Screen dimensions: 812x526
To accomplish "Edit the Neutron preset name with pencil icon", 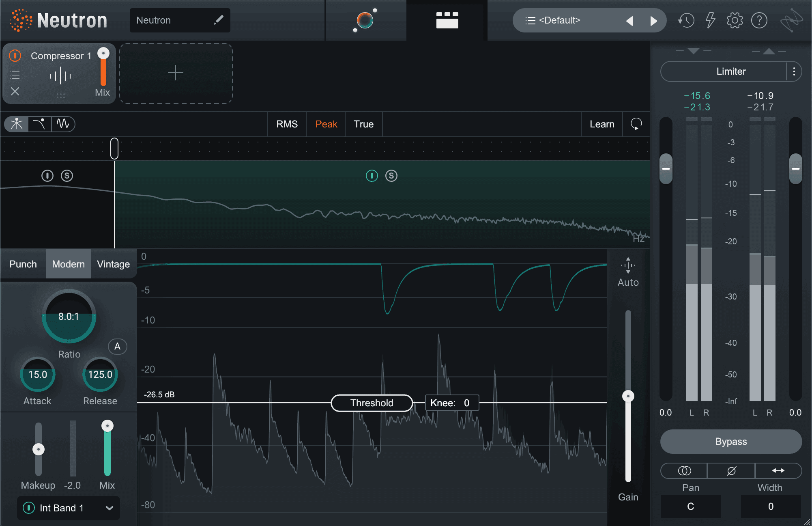I will click(x=219, y=20).
